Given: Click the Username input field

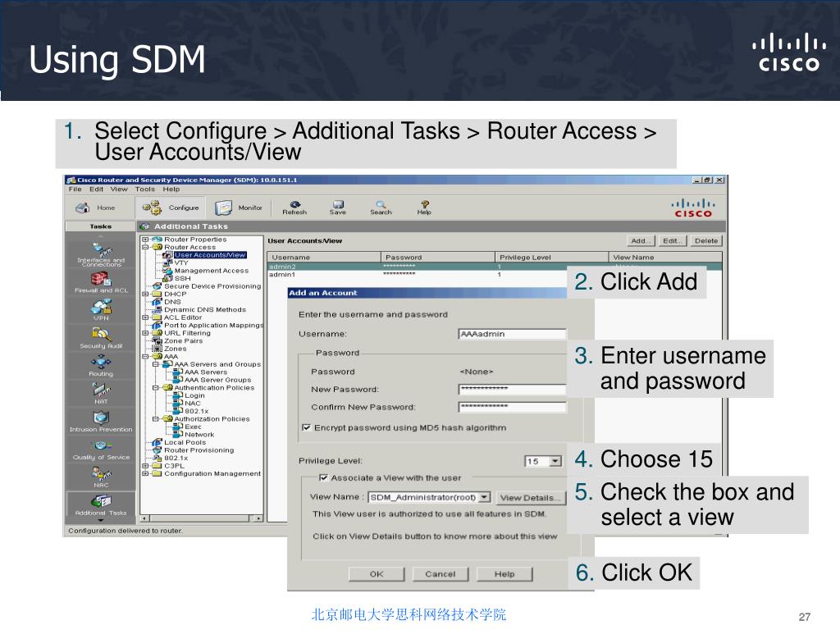Looking at the screenshot, I should click(x=512, y=334).
